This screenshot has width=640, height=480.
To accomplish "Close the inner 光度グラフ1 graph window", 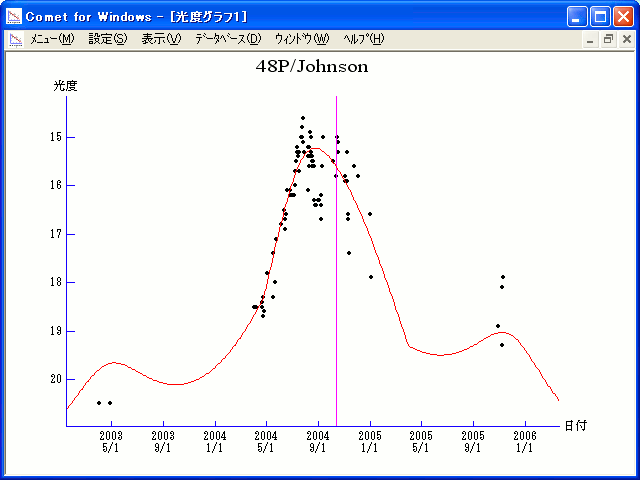I will [x=626, y=39].
